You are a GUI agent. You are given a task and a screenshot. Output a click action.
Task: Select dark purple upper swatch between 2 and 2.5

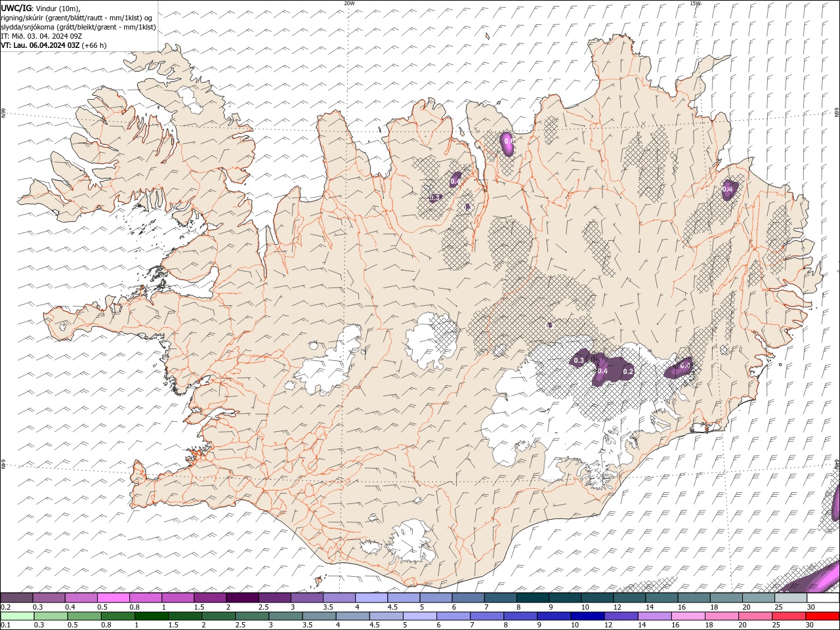(242, 598)
